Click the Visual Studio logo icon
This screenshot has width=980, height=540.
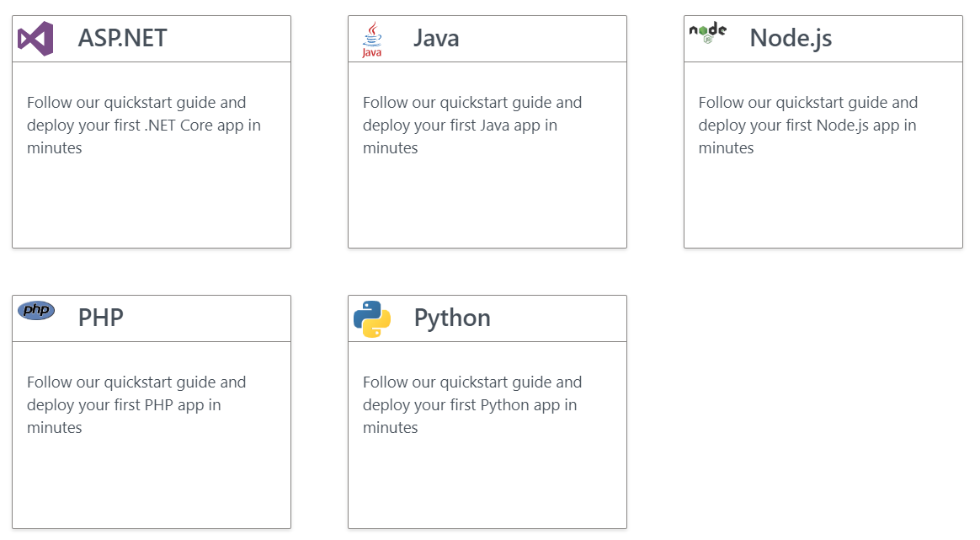(x=35, y=39)
